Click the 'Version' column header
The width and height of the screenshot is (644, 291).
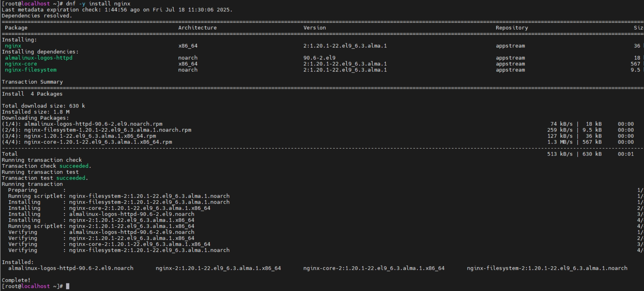[x=315, y=28]
